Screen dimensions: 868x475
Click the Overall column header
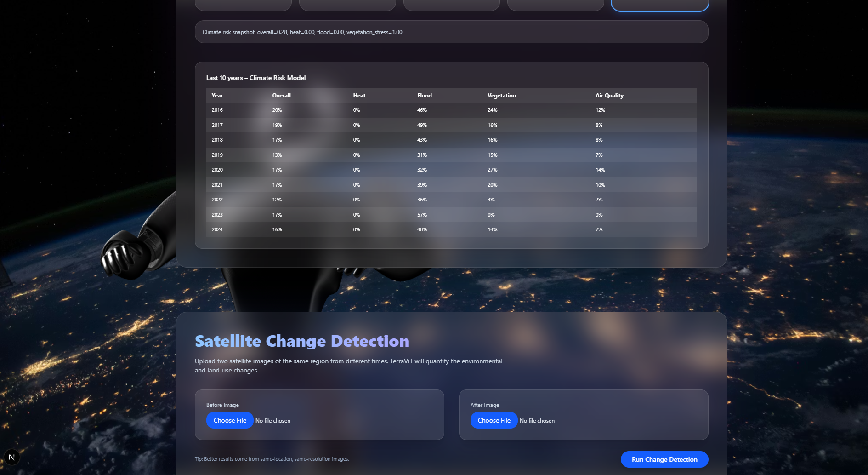pos(281,96)
